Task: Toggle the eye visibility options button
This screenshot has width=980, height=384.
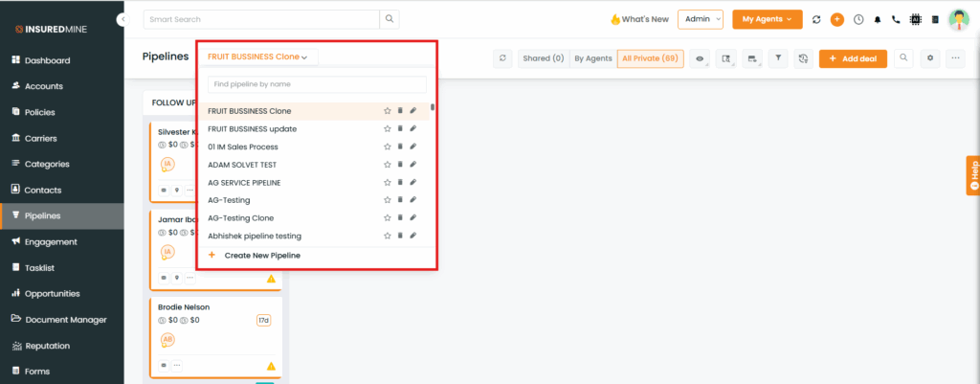Action: pyautogui.click(x=700, y=58)
